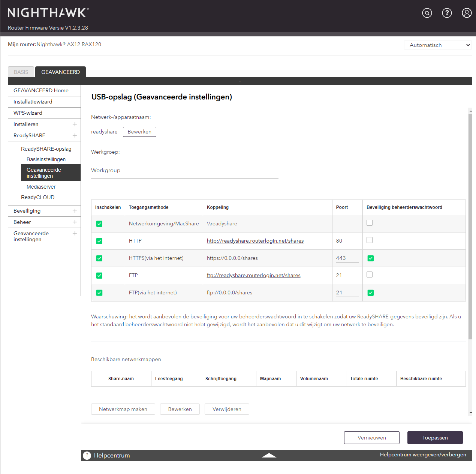Click the vertical scrollbar of the settings panel

[470, 225]
